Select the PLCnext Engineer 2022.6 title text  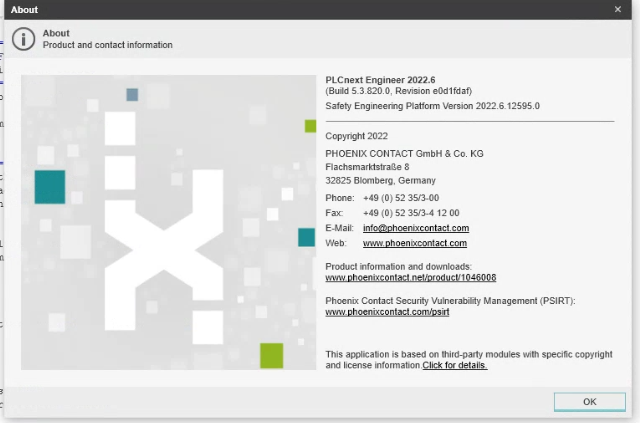pos(380,80)
